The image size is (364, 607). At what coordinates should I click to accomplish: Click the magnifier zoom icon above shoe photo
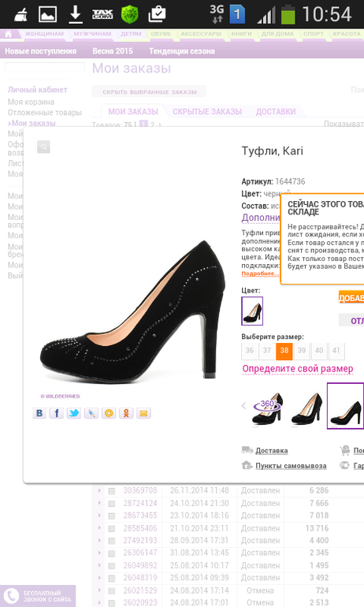pyautogui.click(x=43, y=147)
